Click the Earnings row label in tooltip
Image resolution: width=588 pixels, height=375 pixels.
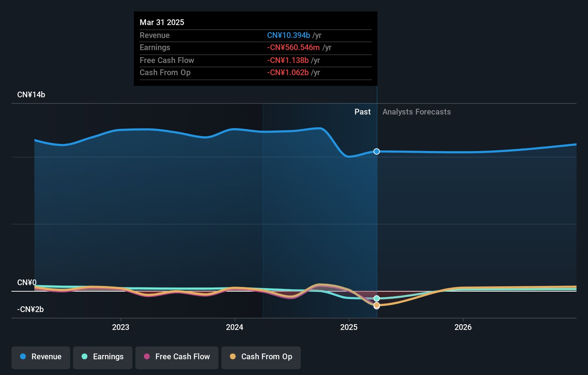pos(155,48)
